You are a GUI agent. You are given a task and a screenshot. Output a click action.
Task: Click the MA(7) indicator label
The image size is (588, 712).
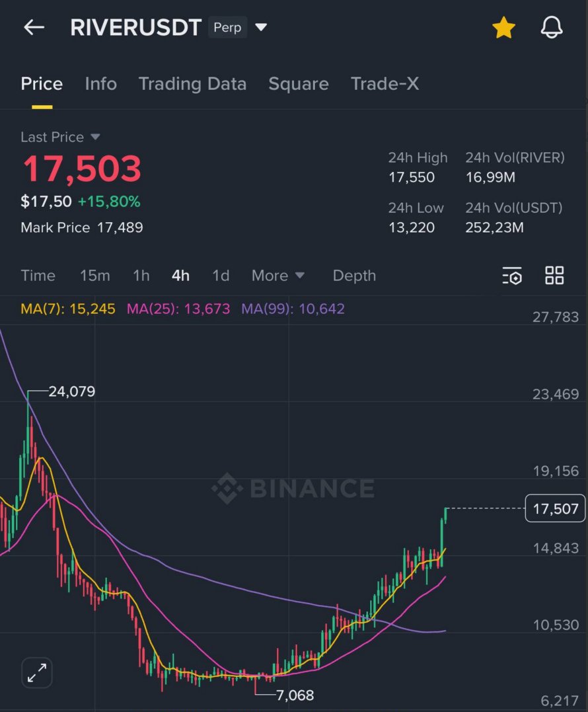[x=68, y=309]
